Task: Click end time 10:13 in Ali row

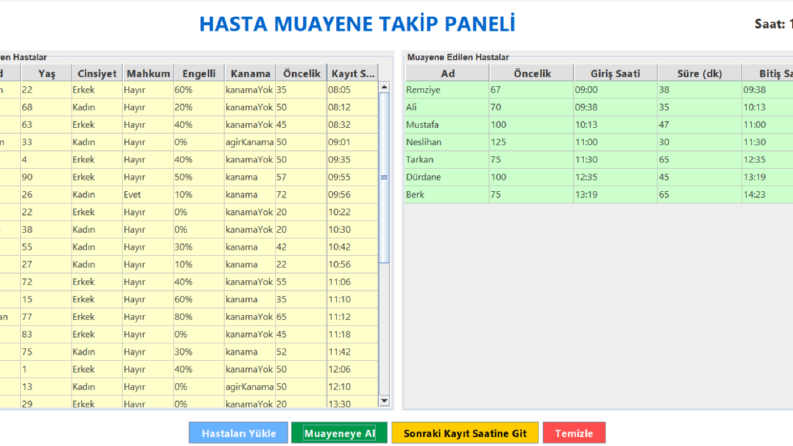Action: coord(767,107)
